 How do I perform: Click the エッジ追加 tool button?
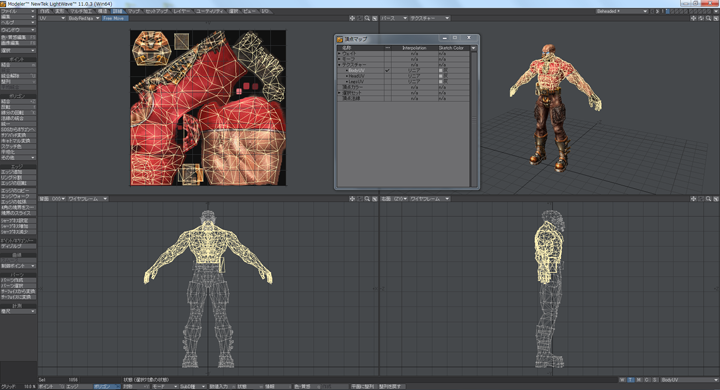18,172
